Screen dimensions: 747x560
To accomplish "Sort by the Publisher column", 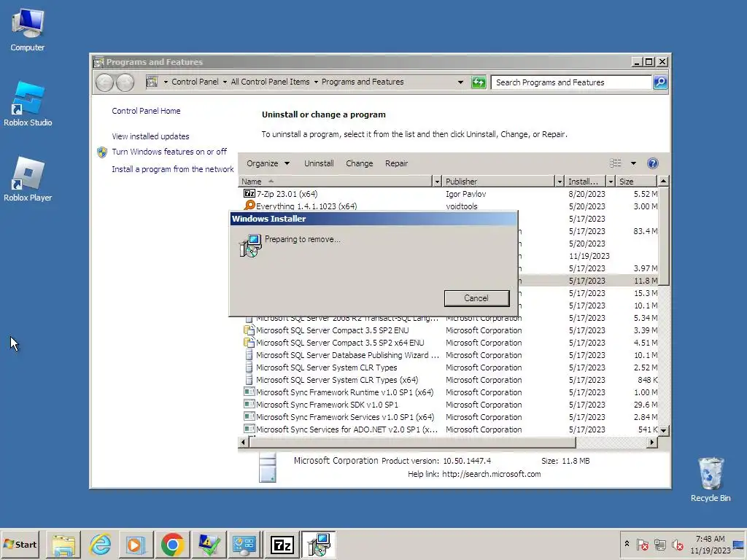I will click(499, 182).
